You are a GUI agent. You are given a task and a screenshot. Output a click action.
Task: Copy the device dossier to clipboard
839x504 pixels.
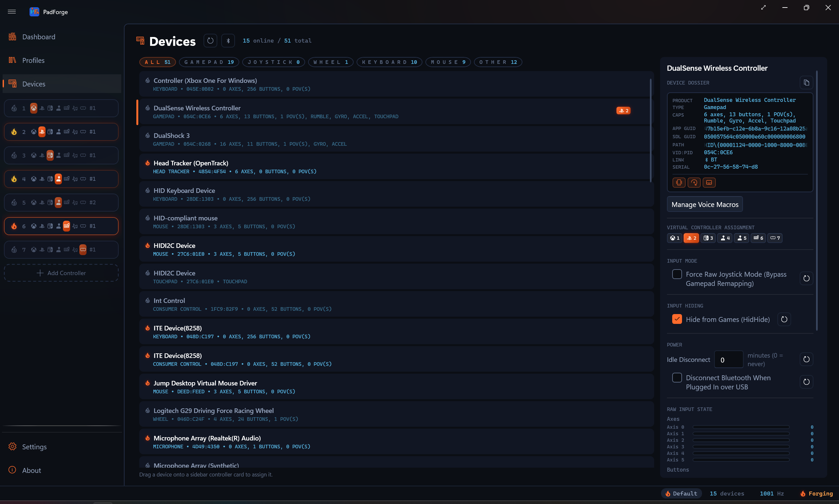[806, 83]
